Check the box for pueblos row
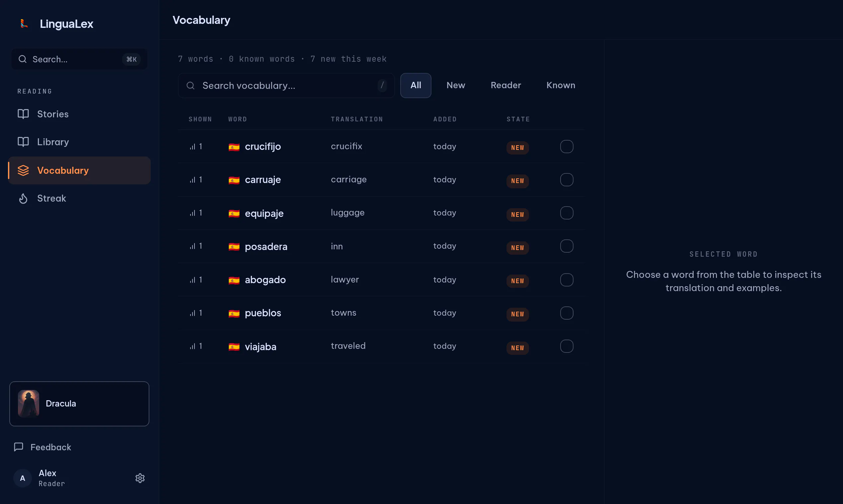This screenshot has height=504, width=843. point(566,313)
